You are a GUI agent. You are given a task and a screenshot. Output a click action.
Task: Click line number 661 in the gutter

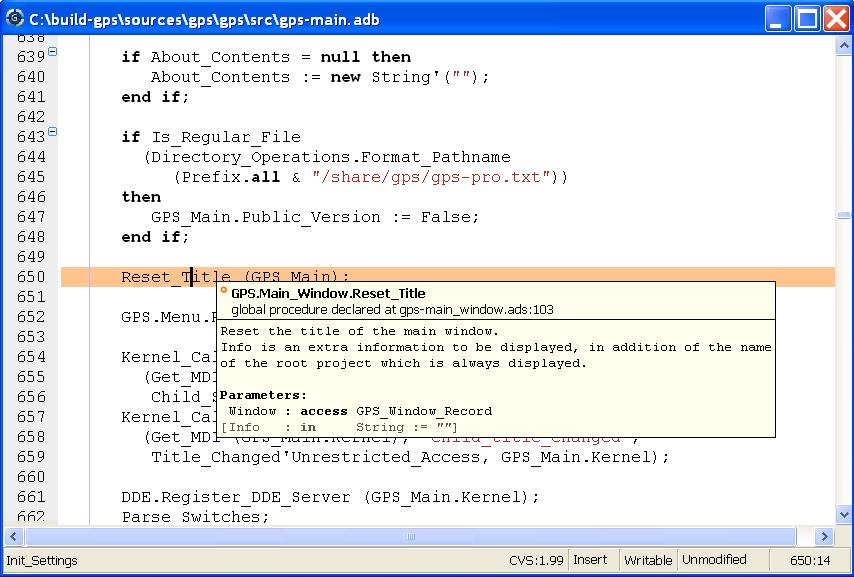31,497
